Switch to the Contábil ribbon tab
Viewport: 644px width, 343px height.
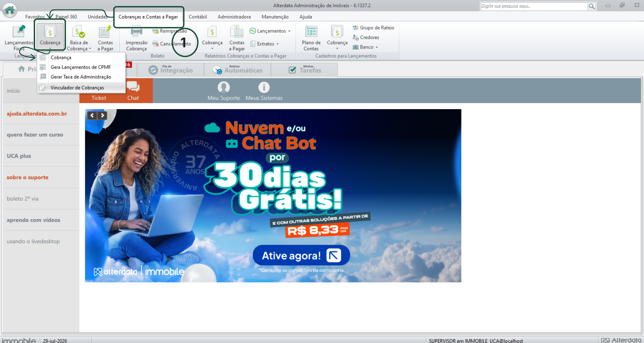198,17
